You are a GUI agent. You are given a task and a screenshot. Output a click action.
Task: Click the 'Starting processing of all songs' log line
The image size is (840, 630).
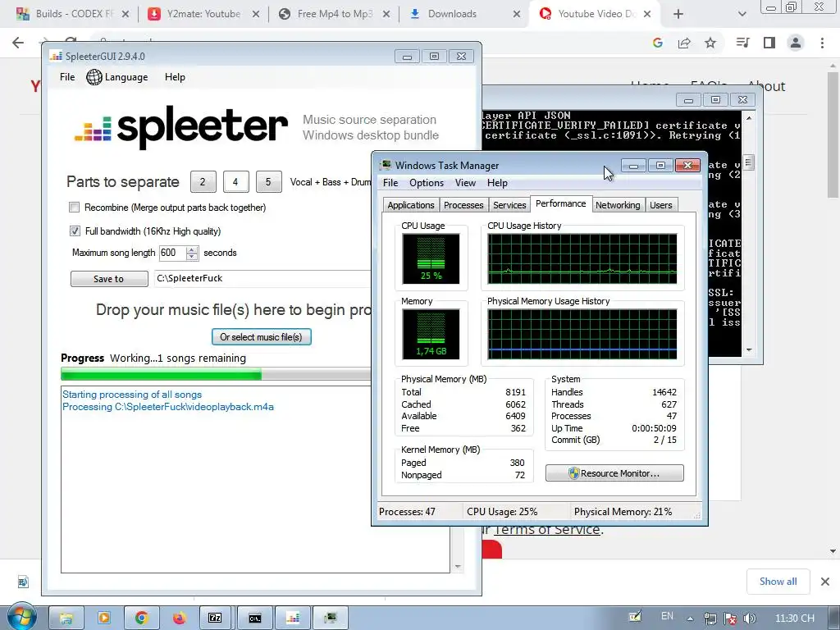[132, 395]
